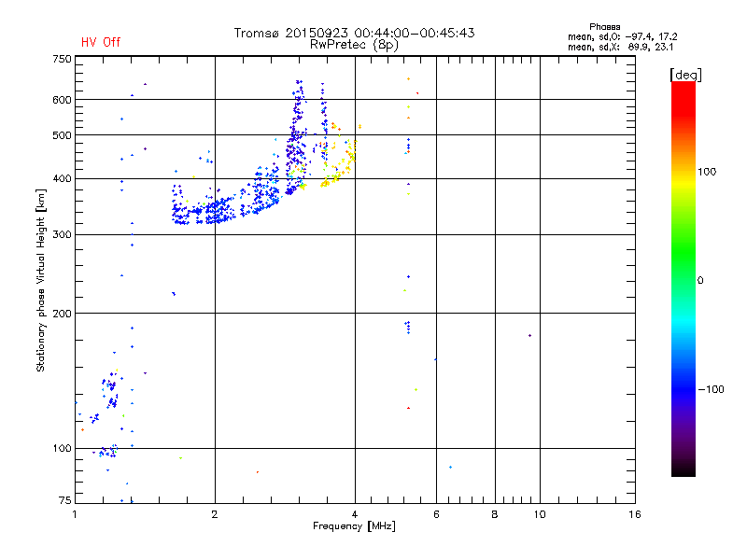Click the '100' y-axis tick label
Screen dimensions: 747x560
(62, 449)
